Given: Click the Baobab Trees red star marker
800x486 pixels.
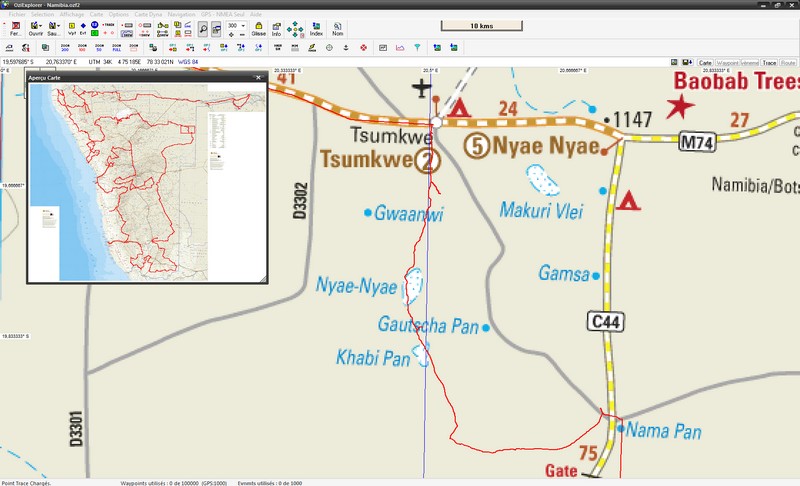Looking at the screenshot, I should pos(680,106).
